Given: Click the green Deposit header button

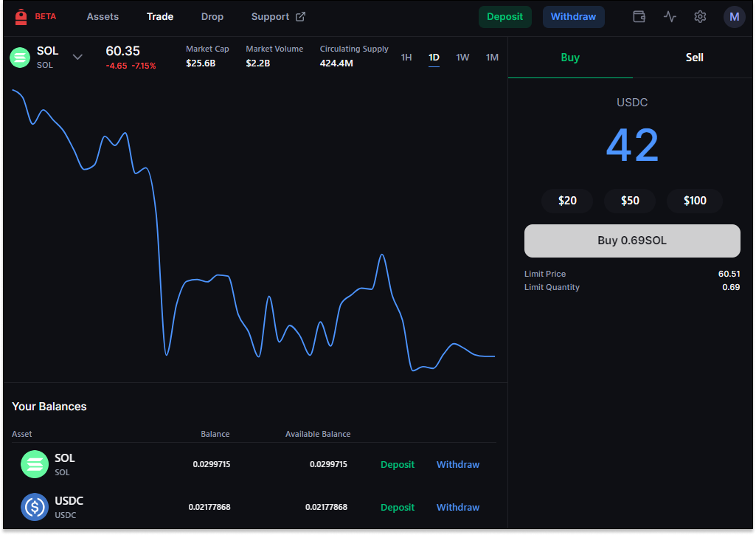Looking at the screenshot, I should coord(504,17).
